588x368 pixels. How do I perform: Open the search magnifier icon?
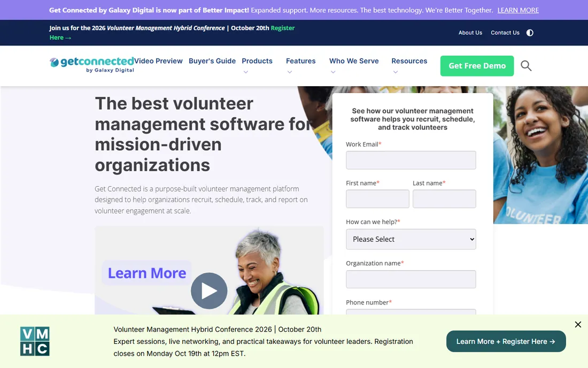pos(526,66)
